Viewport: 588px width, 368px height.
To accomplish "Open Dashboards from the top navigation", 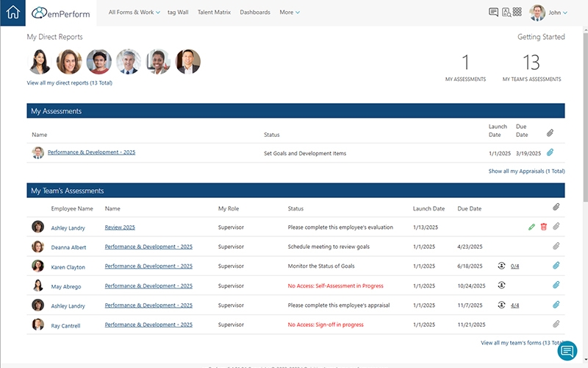I will (x=255, y=13).
